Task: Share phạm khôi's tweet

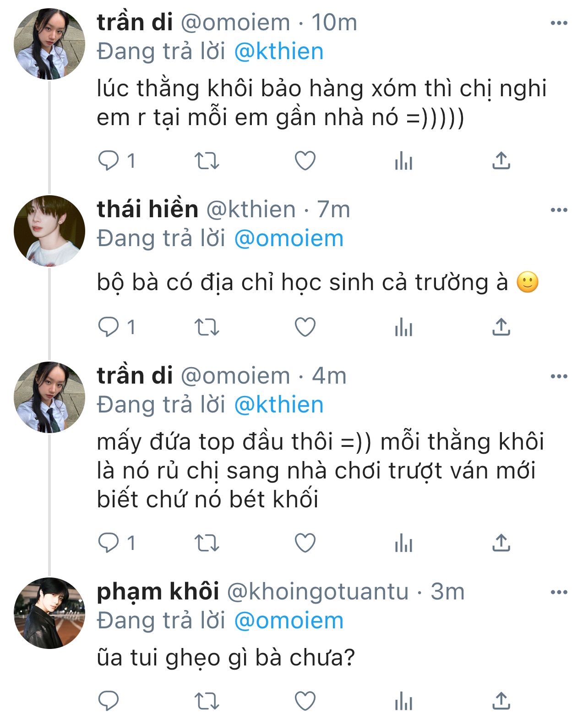Action: (x=501, y=701)
